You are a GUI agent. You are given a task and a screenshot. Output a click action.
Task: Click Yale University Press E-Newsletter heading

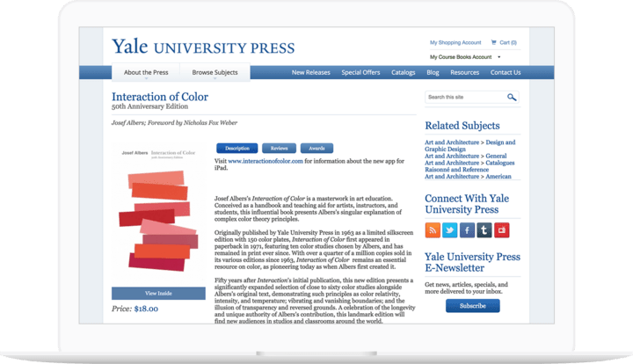472,262
